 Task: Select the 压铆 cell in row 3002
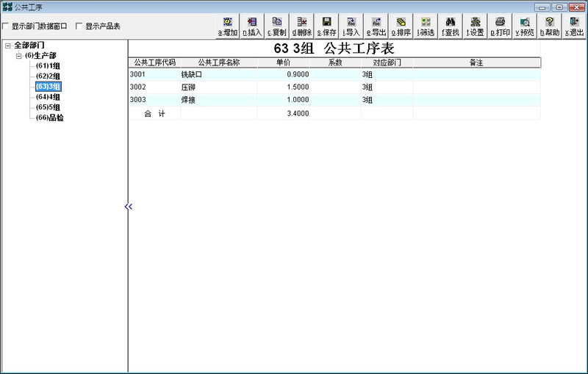(x=189, y=87)
